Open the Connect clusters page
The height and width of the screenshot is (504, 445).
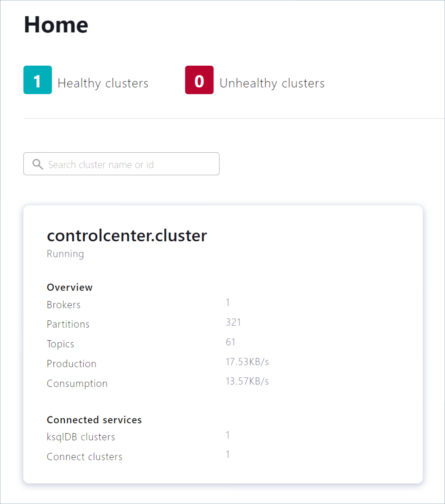[84, 457]
